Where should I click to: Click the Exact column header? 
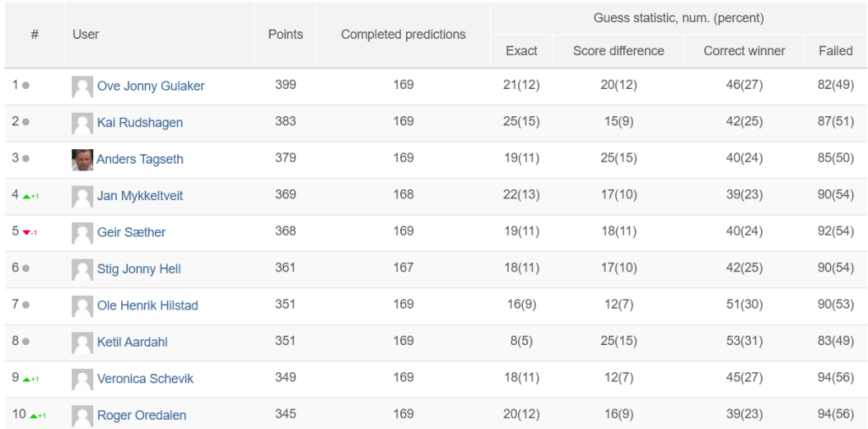521,51
